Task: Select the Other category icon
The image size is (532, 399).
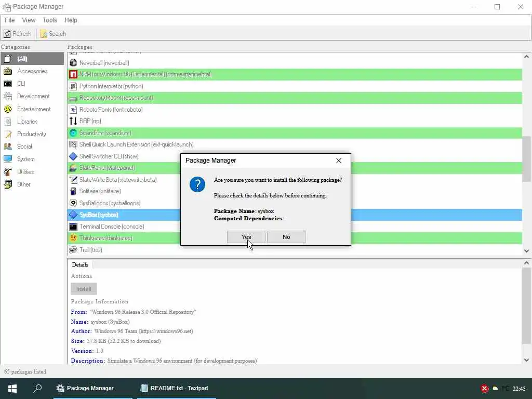Action: tap(8, 184)
